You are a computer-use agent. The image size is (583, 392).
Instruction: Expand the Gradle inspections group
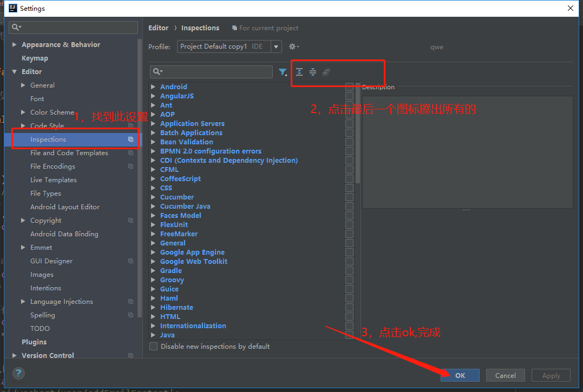point(153,270)
